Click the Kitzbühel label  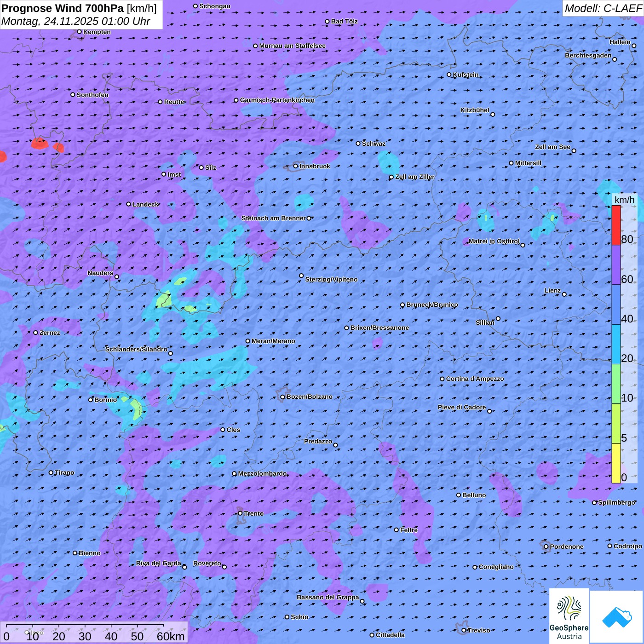(475, 110)
